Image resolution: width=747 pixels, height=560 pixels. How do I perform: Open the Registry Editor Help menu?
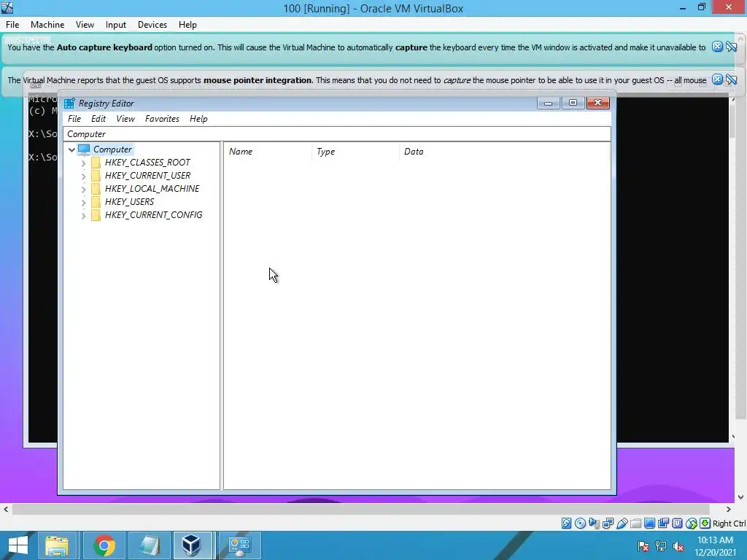[x=198, y=119]
